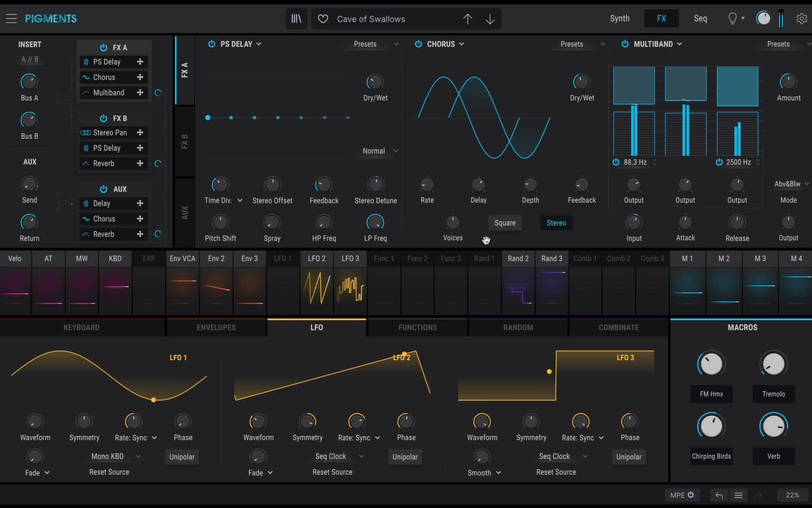
Task: Open the hamburger main menu
Action: pos(11,19)
